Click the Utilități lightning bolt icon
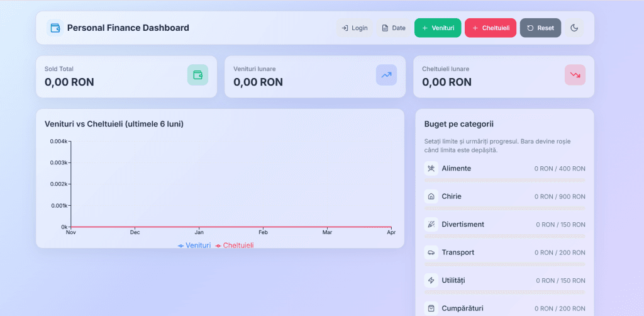Screen dimensions: 644x316 pos(431,280)
